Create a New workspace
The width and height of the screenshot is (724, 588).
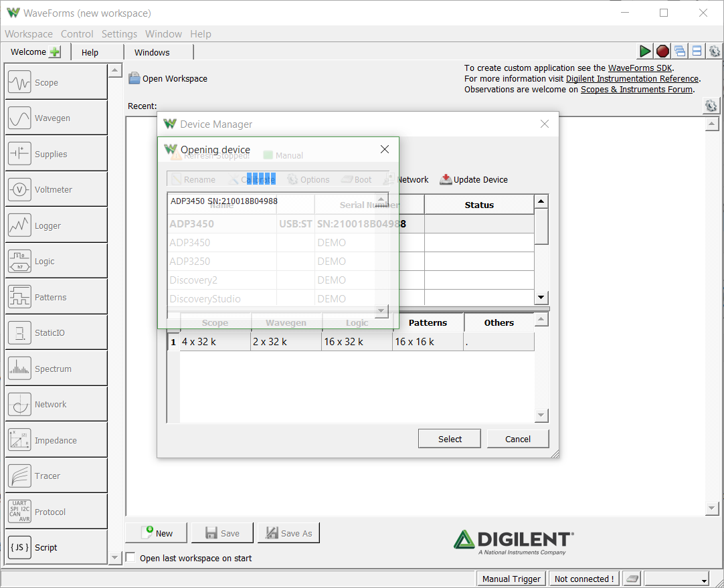coord(157,533)
